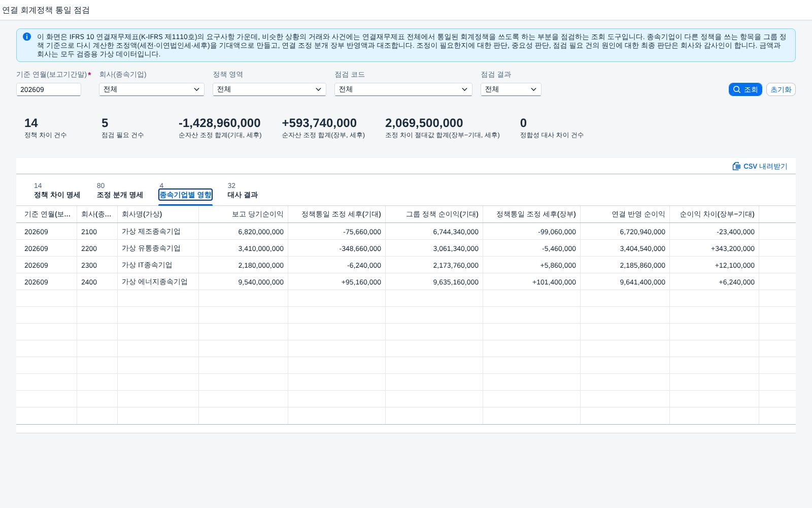Click the info icon in the blue notice banner

click(x=27, y=37)
